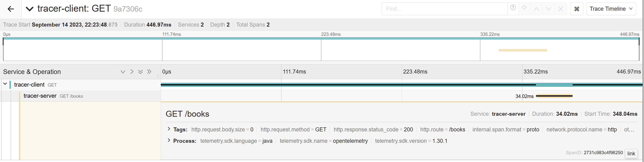The width and height of the screenshot is (644, 162).
Task: Collapse one level with single right chevron
Action: click(132, 72)
